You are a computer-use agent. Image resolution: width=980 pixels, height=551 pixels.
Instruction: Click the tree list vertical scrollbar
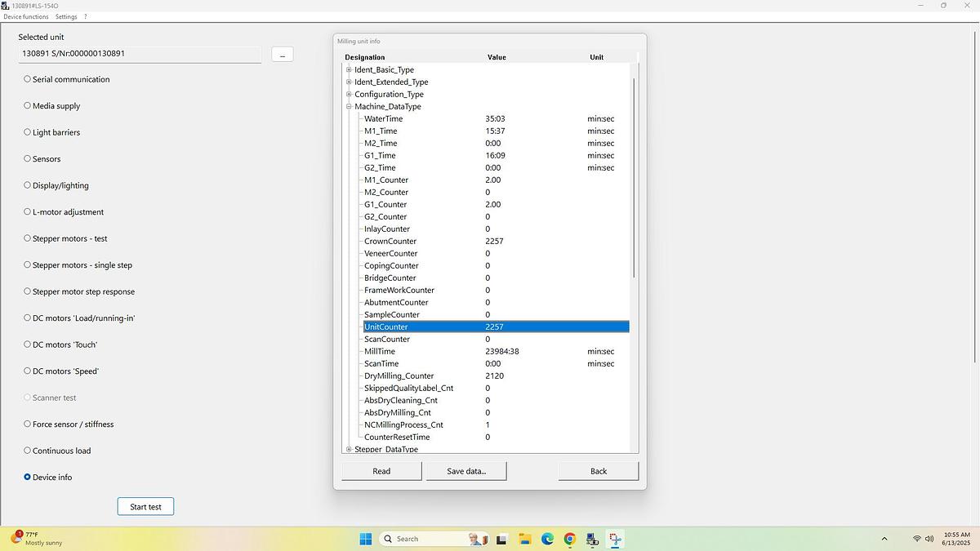tap(634, 180)
